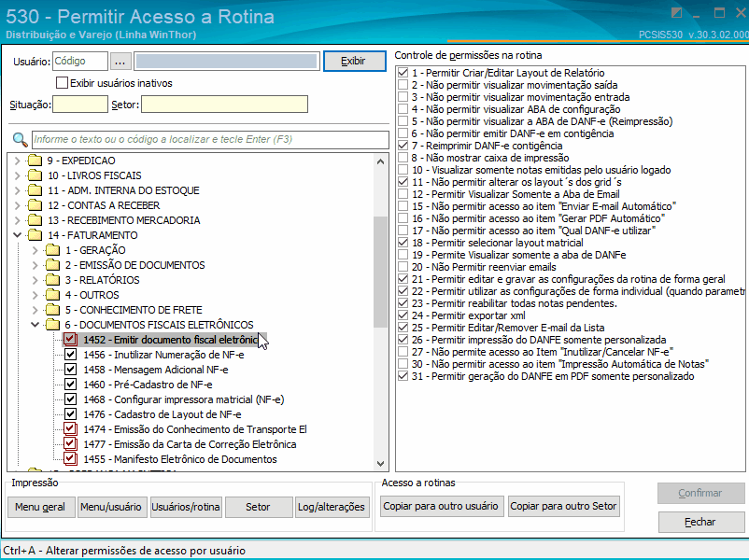Click the Menu geral print button
Image resolution: width=749 pixels, height=560 pixels.
pos(40,507)
